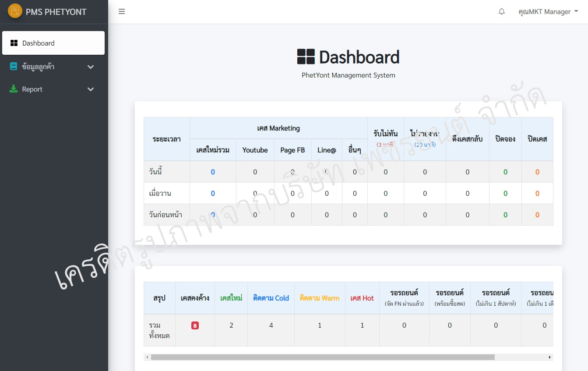Click the ข้อมูลลูกค้า book icon
This screenshot has width=588, height=371.
pos(14,67)
